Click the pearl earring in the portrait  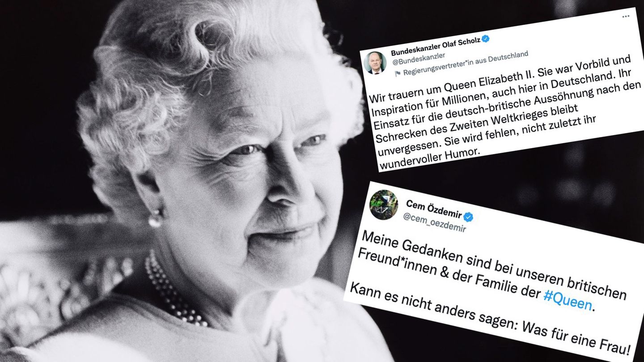tap(155, 219)
